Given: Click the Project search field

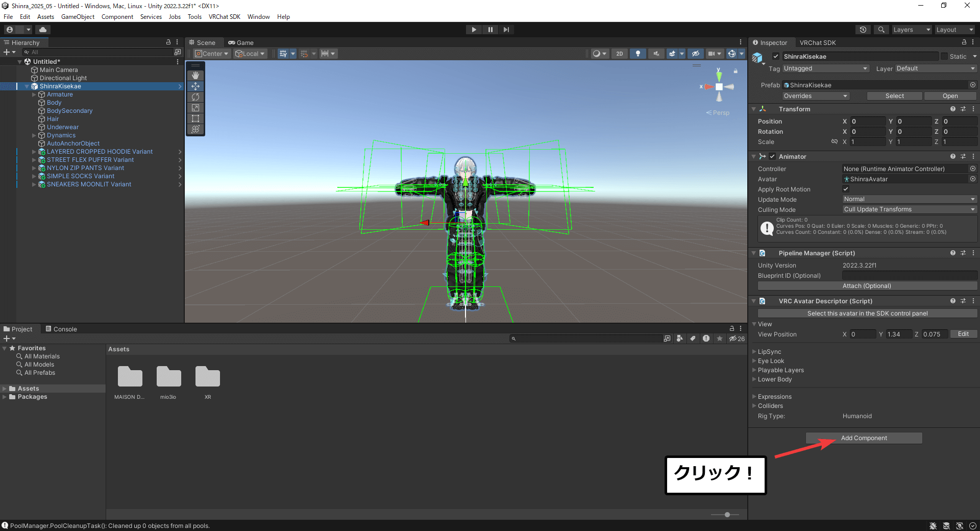Looking at the screenshot, I should [586, 339].
